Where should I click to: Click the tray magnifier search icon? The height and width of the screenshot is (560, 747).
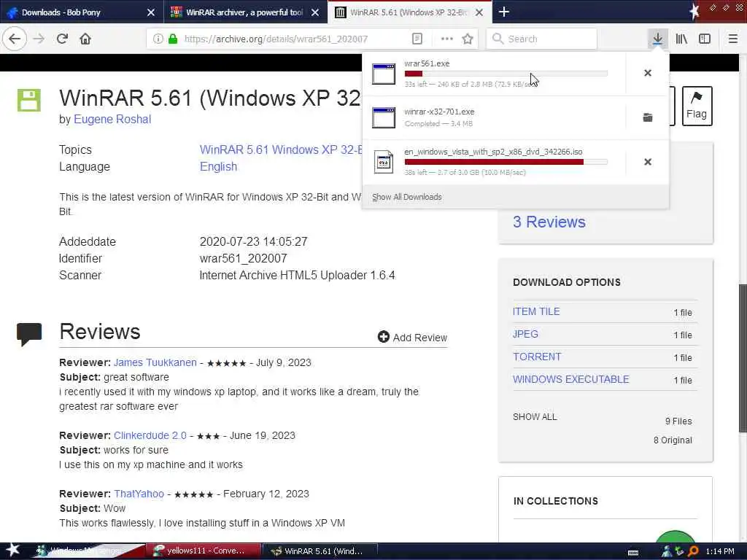(693, 551)
